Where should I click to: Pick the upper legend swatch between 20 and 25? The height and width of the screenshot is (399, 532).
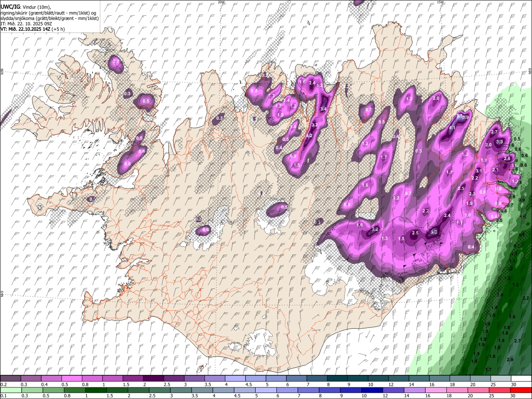coord(480,378)
